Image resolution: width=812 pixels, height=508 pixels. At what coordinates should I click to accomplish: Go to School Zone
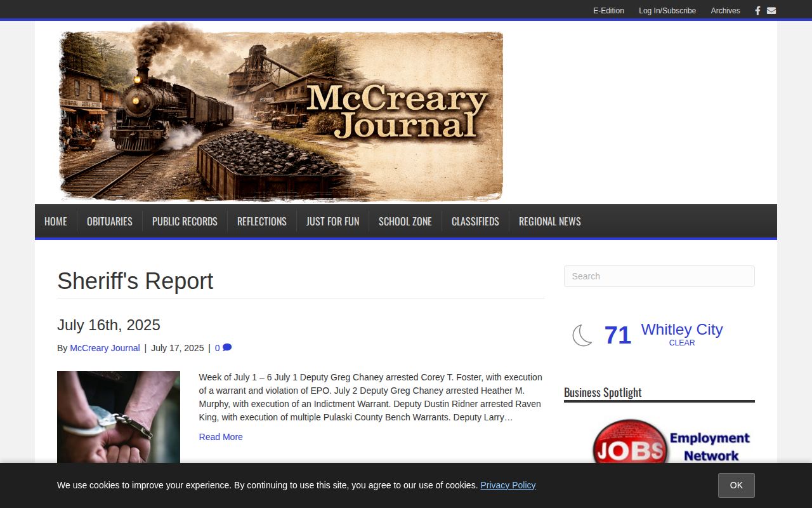click(x=405, y=221)
